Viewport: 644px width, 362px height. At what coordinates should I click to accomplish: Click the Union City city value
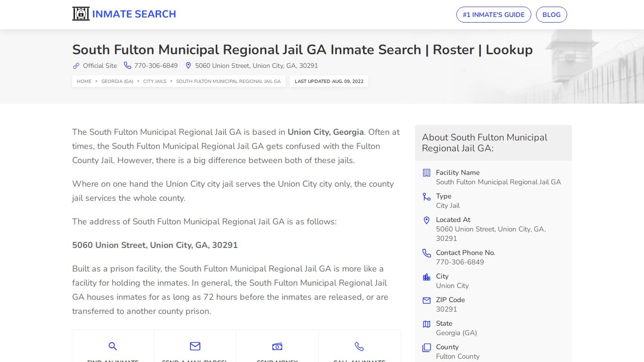[x=452, y=286]
